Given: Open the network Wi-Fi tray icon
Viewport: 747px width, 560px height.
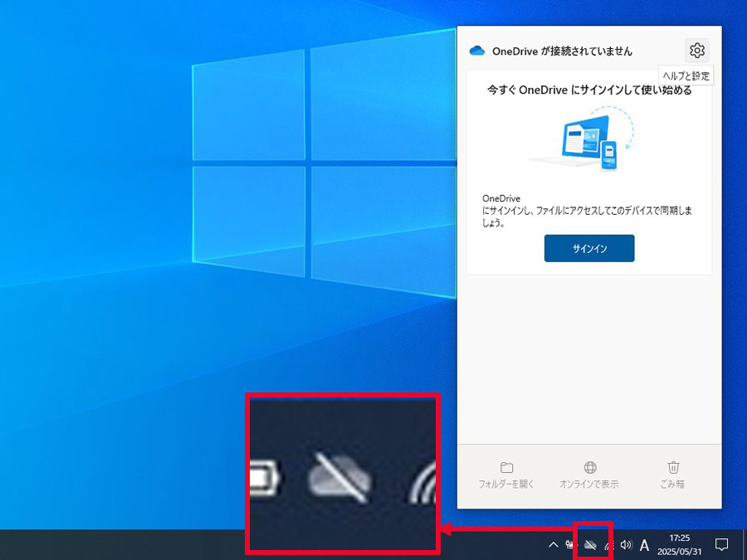Looking at the screenshot, I should [x=609, y=545].
